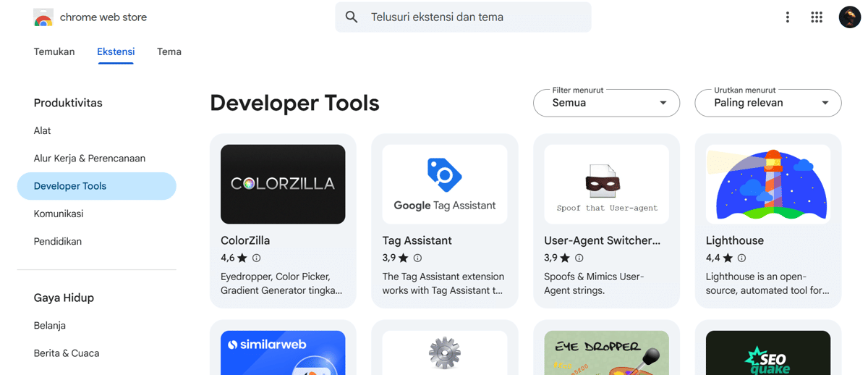Viewport: 868px width, 375px height.
Task: Click the Tag Assistant rating info icon
Action: (417, 258)
